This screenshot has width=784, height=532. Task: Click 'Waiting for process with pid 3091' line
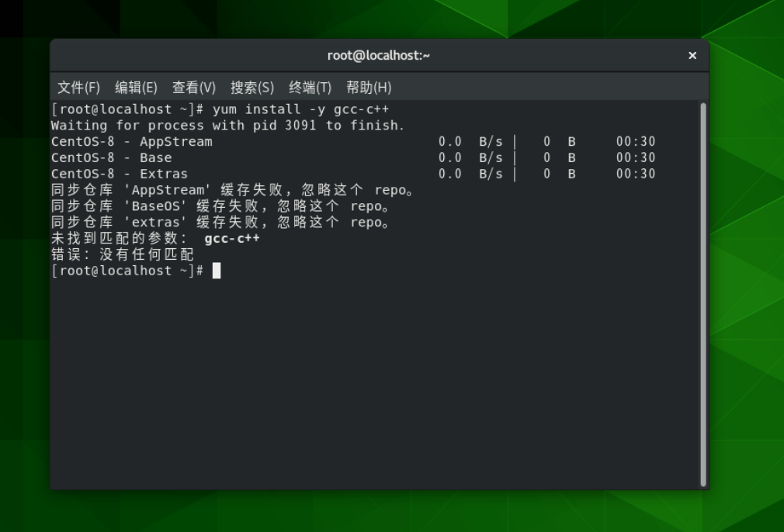228,126
